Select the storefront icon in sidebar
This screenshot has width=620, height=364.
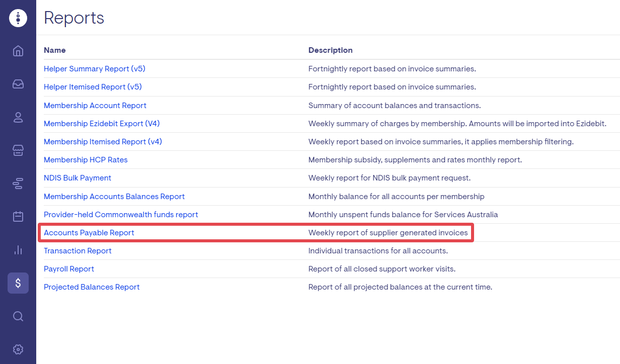coord(18,150)
